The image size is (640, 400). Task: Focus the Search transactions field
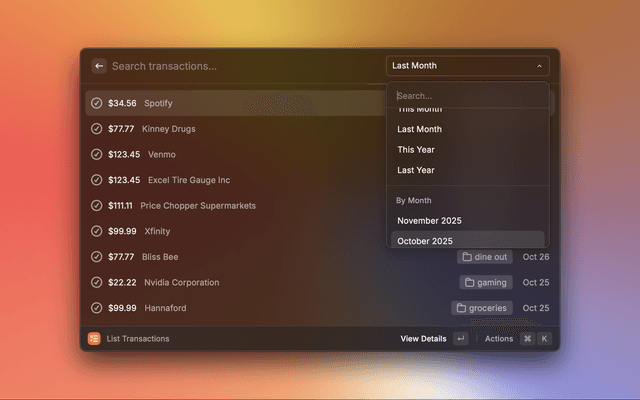pos(240,66)
